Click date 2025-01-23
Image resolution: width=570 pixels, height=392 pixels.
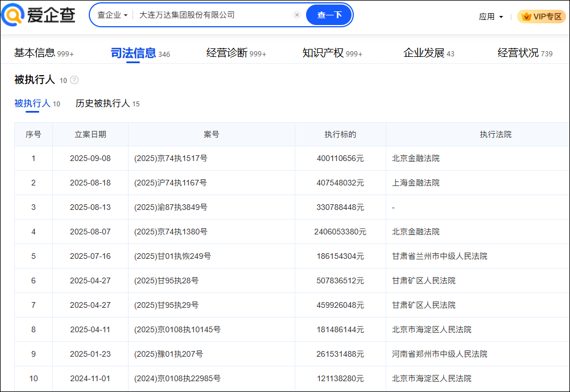pos(90,354)
